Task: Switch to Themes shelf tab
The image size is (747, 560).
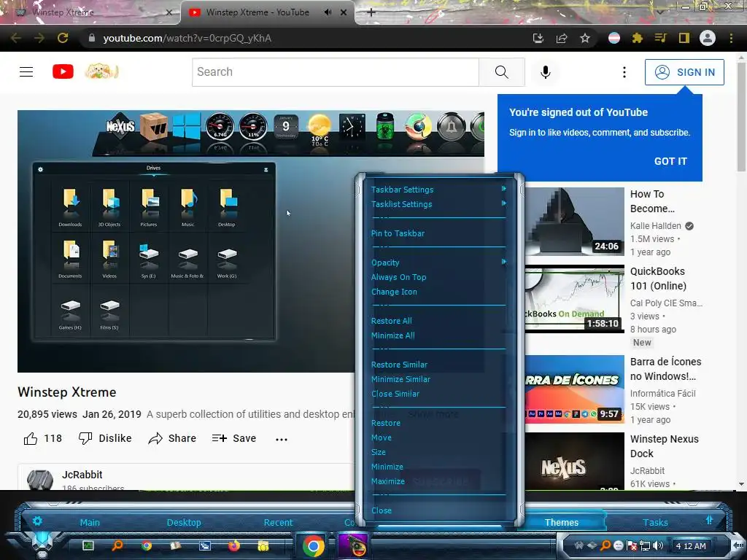Action: click(x=562, y=522)
